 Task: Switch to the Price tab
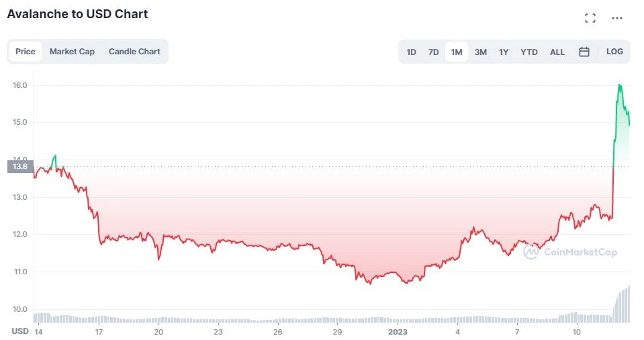tap(26, 52)
